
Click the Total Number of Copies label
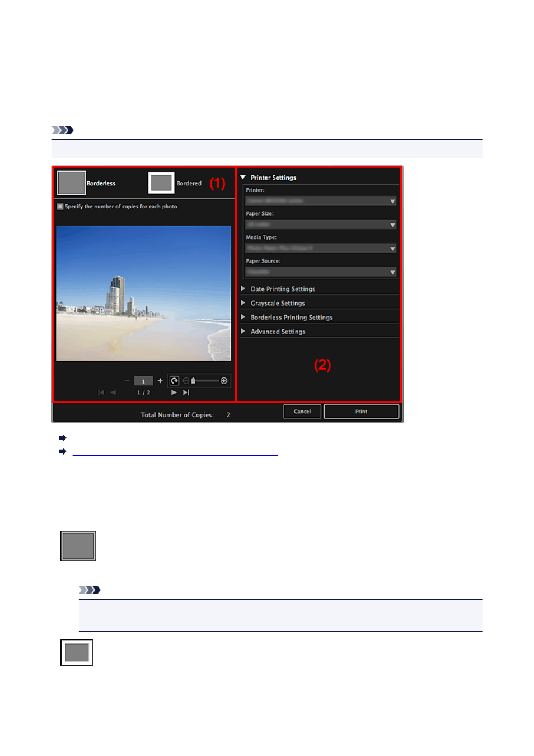click(177, 415)
